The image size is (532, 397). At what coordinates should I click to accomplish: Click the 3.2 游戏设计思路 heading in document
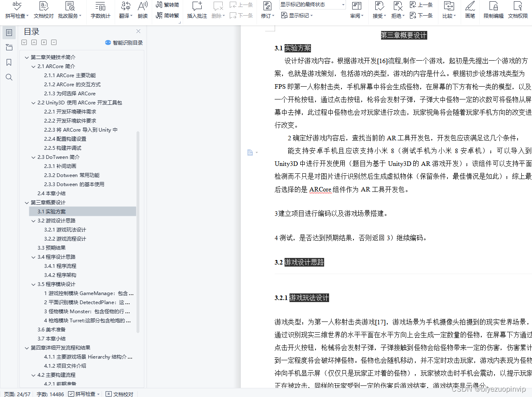coord(299,262)
